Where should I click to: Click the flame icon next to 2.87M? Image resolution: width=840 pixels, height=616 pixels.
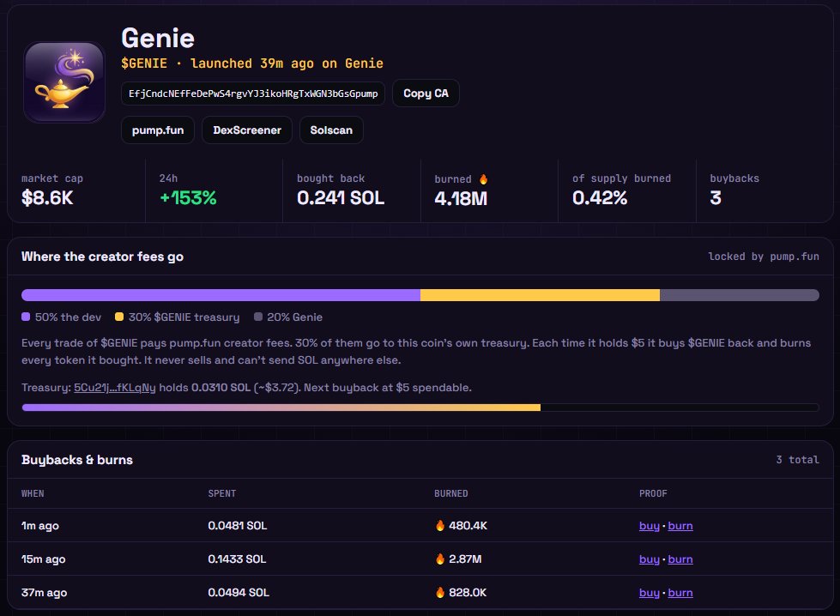440,559
